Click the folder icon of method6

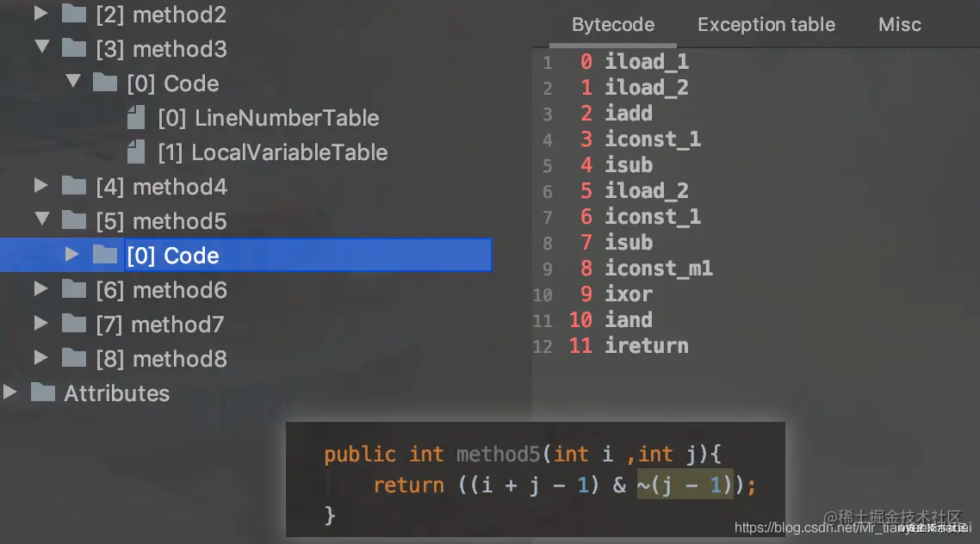pyautogui.click(x=74, y=288)
